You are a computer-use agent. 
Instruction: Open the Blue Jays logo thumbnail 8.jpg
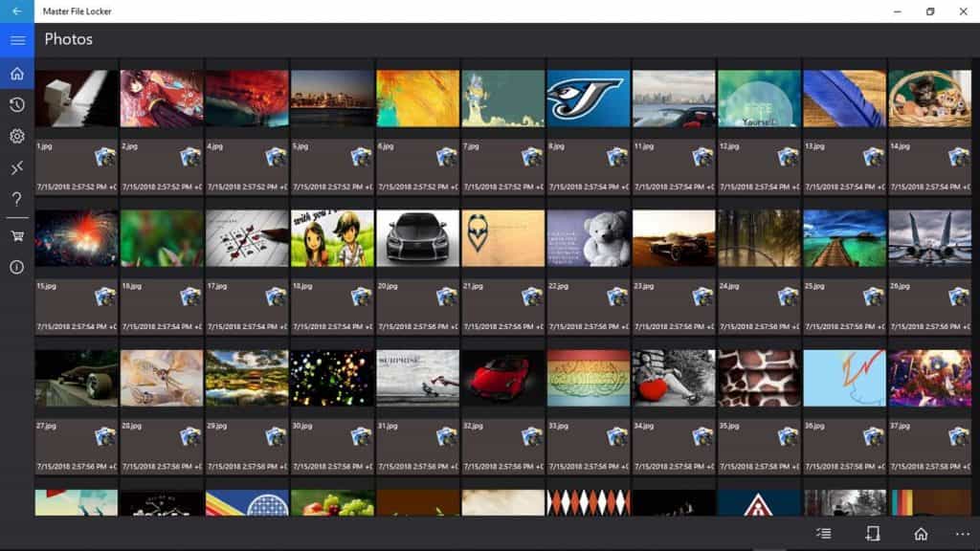[589, 98]
